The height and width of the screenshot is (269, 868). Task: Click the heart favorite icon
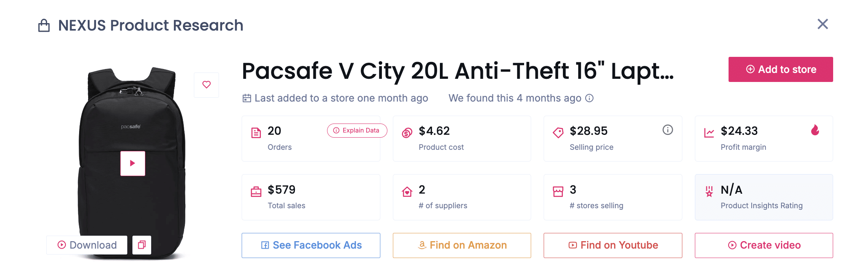[x=206, y=85]
